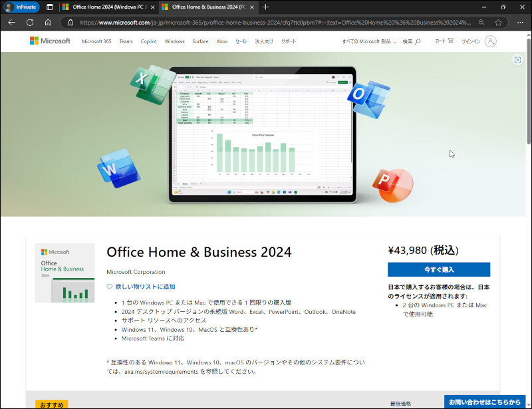Screen dimensions: 532x409
Task: Click the 最低価格 label
Action: tap(400, 404)
